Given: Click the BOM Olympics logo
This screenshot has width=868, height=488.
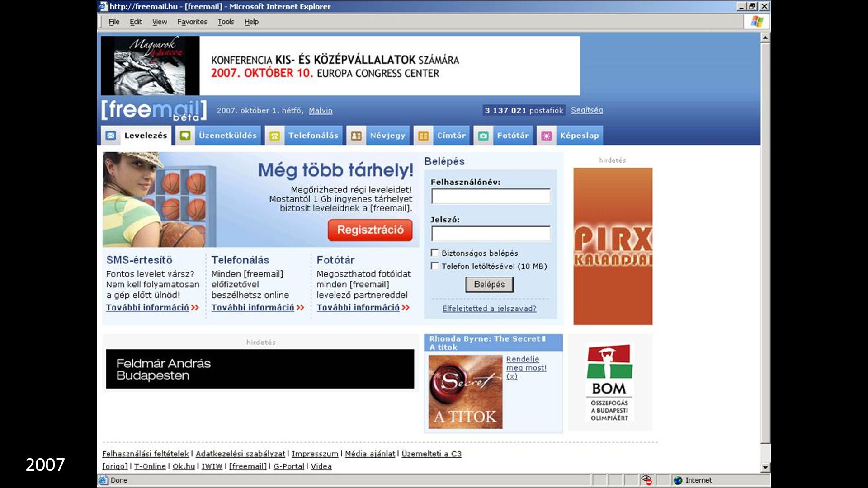Looking at the screenshot, I should 609,383.
